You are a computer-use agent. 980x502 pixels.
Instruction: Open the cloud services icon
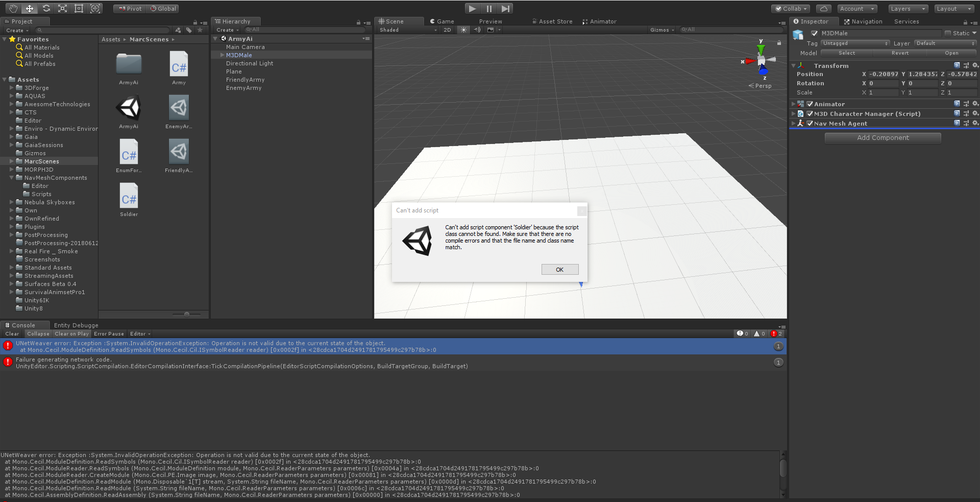coord(823,9)
